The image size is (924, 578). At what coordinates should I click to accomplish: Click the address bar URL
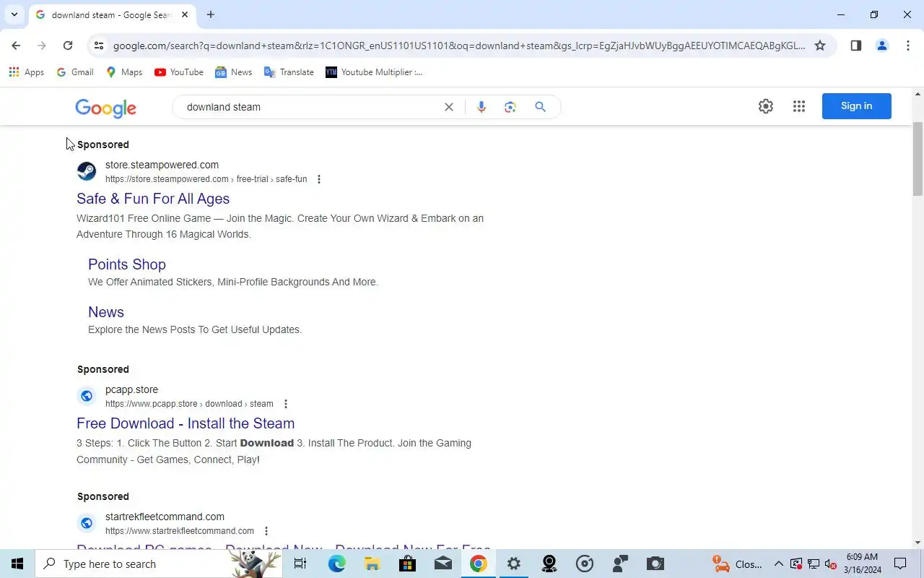(x=459, y=46)
